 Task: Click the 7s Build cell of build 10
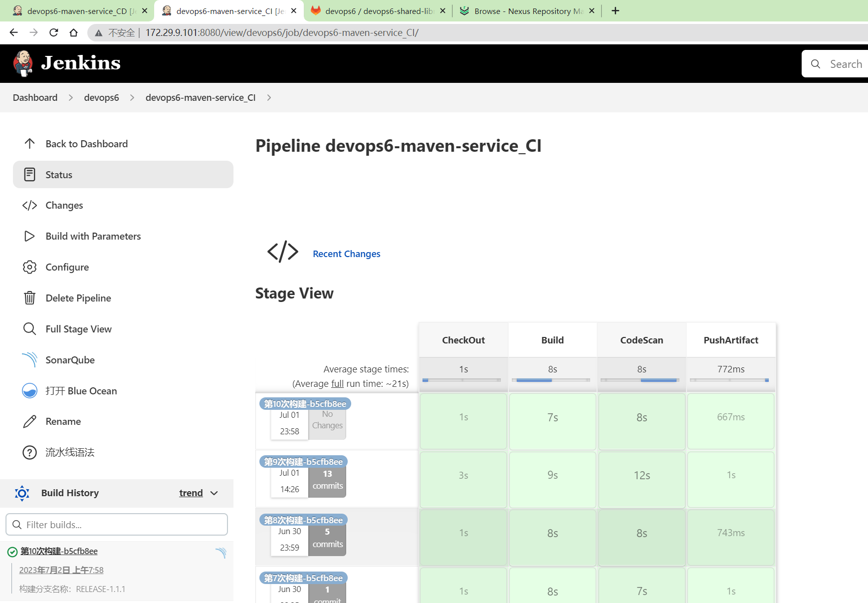tap(553, 421)
